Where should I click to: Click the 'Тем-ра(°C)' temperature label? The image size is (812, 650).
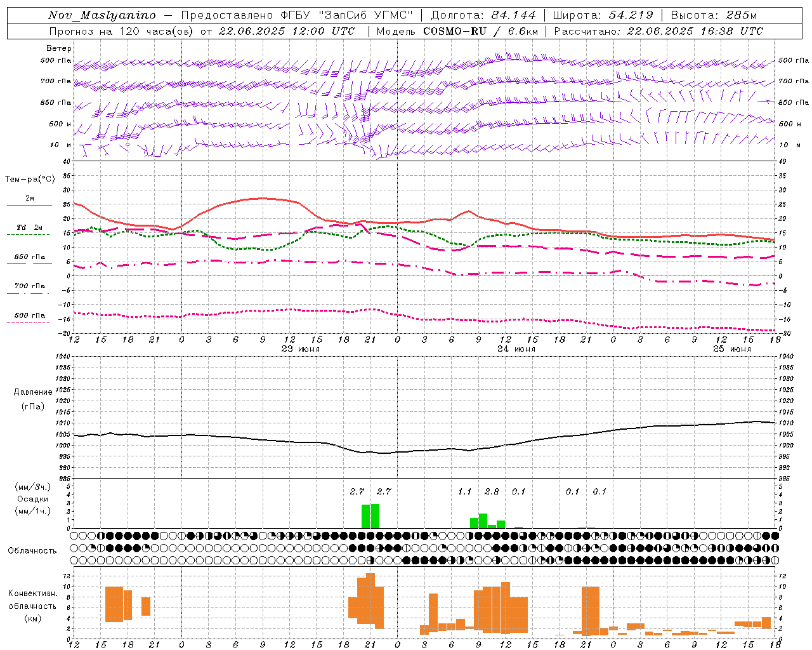click(30, 180)
